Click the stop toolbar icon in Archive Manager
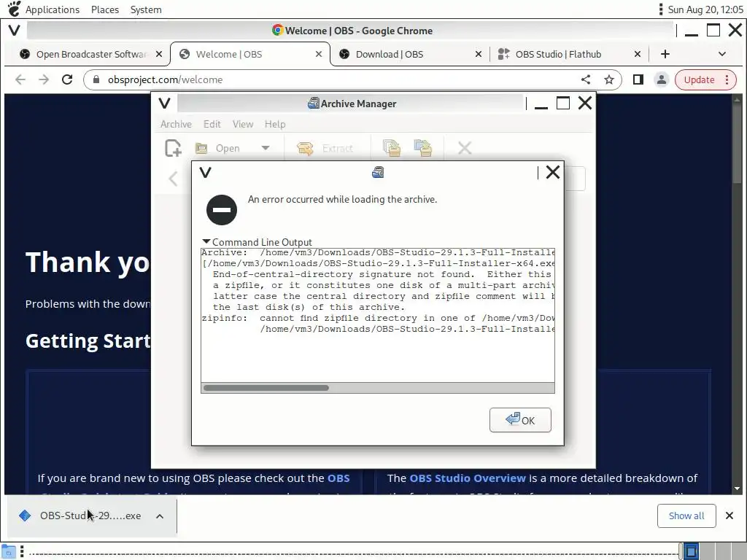The height and width of the screenshot is (560, 747). (465, 148)
